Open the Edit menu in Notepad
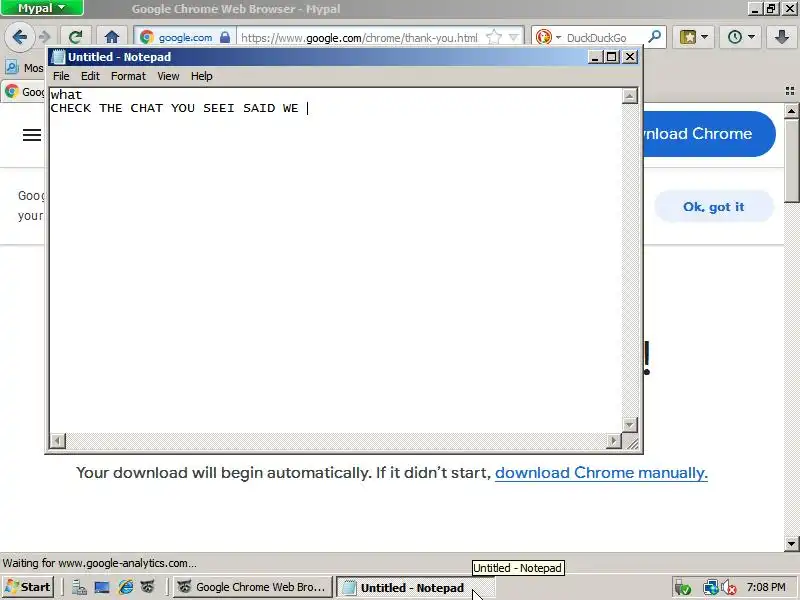This screenshot has width=800, height=600. [x=90, y=76]
